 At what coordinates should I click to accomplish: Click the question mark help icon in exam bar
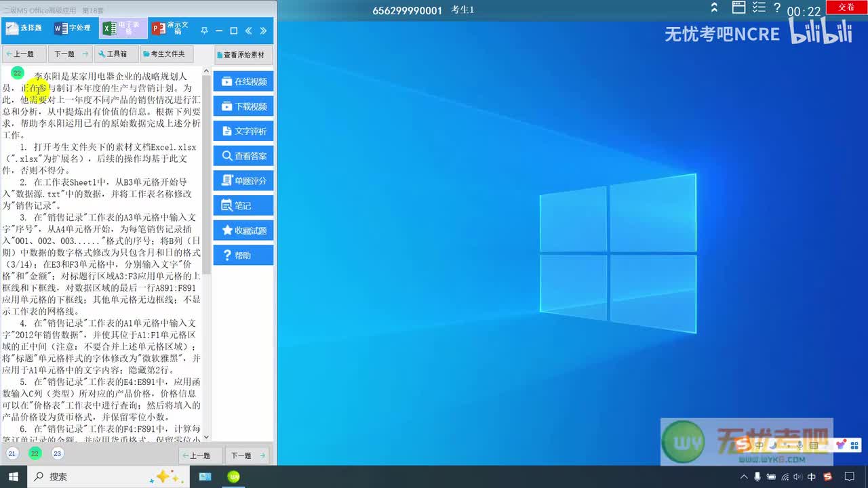pos(777,8)
